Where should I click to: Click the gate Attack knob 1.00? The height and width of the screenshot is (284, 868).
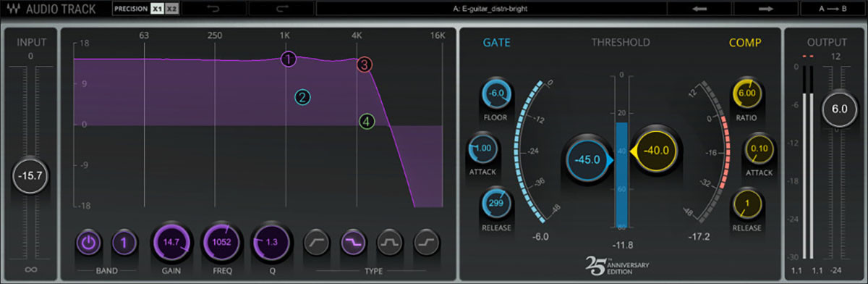click(483, 148)
